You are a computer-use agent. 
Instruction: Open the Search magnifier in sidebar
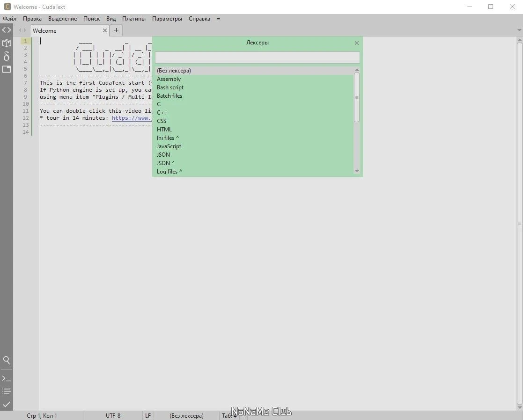pos(7,360)
